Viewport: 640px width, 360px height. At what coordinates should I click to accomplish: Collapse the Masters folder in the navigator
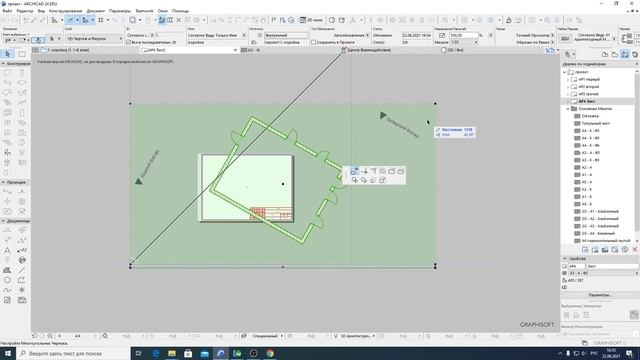pos(568,109)
